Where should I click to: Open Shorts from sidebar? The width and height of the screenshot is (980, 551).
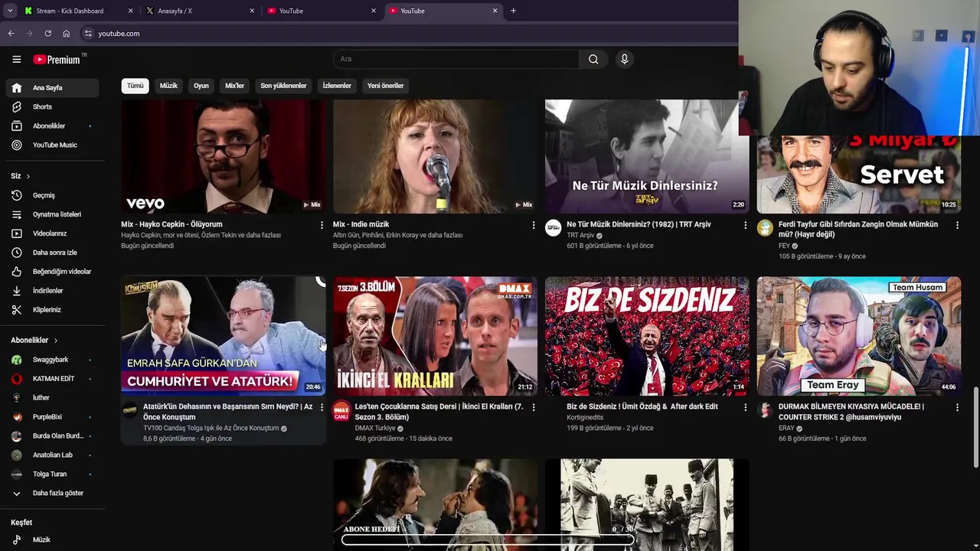coord(53,106)
